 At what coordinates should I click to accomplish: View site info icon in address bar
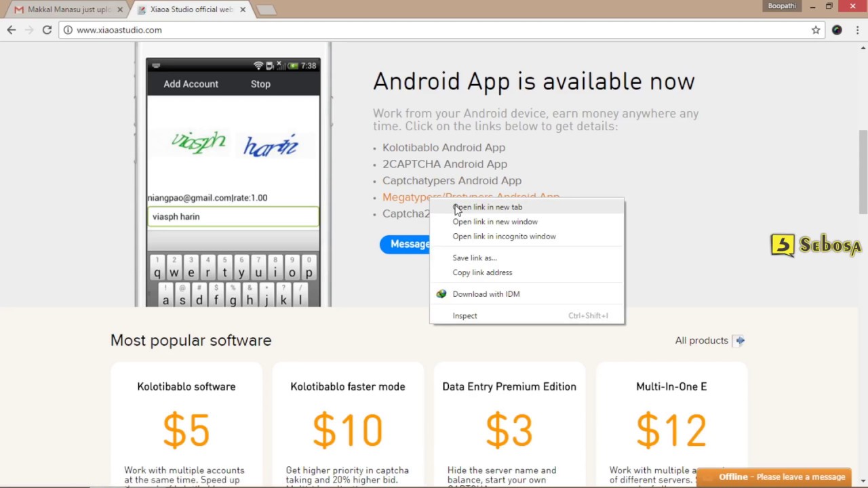[x=67, y=30]
